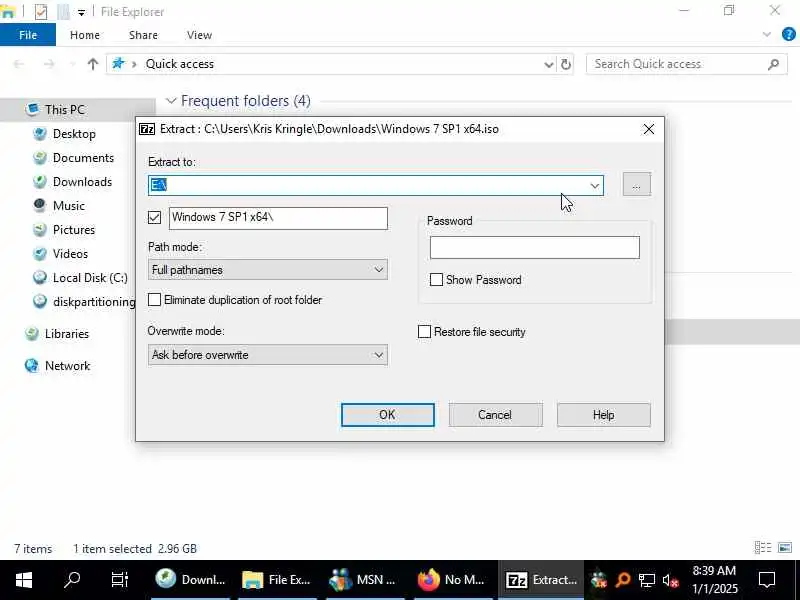The width and height of the screenshot is (800, 600).
Task: Switch to File Explorer taskbar button
Action: tap(277, 580)
